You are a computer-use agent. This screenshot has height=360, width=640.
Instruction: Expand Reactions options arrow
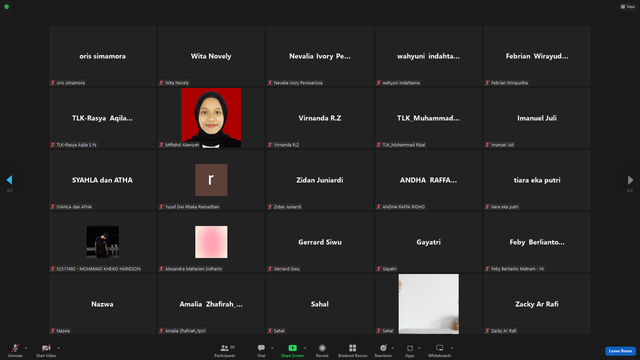click(x=393, y=348)
